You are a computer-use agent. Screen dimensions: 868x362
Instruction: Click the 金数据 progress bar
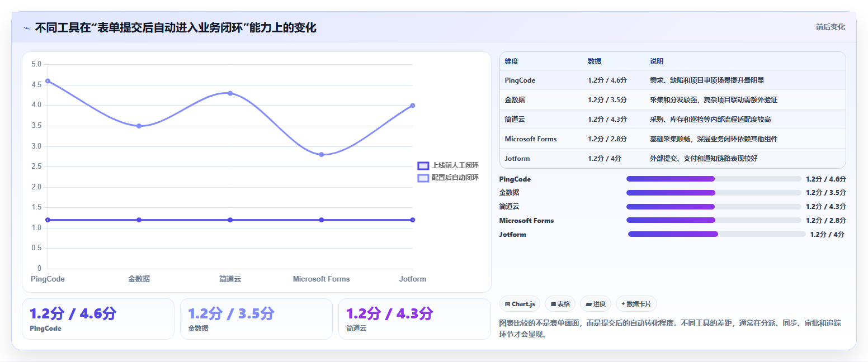714,193
